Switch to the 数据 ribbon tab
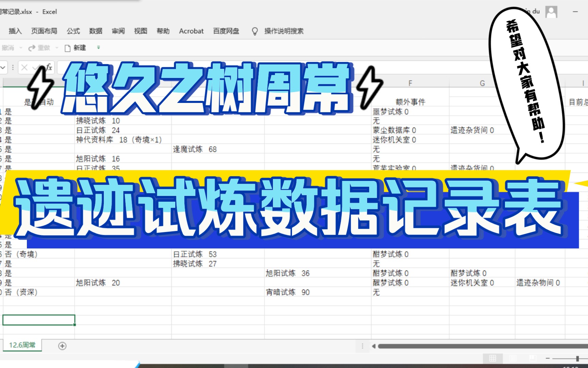 coord(96,31)
